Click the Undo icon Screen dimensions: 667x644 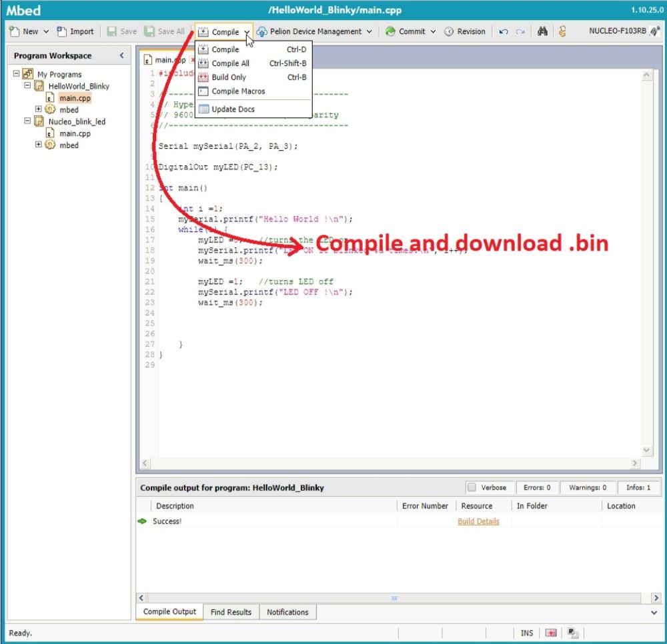click(x=504, y=31)
